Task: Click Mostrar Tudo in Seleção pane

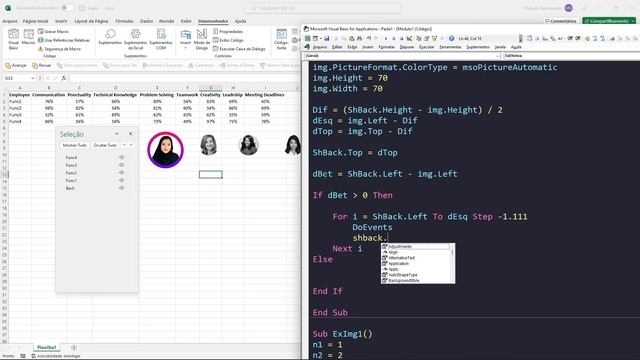Action: pos(74,145)
